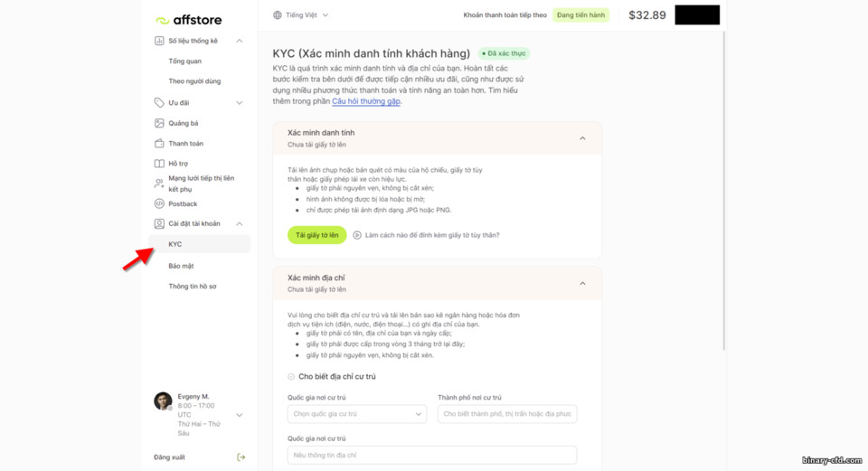Open the Bảo mật menu item
Screen dimensions: 868x471
coord(181,266)
